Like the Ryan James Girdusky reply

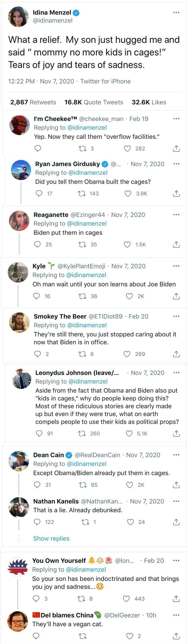pos(128,193)
